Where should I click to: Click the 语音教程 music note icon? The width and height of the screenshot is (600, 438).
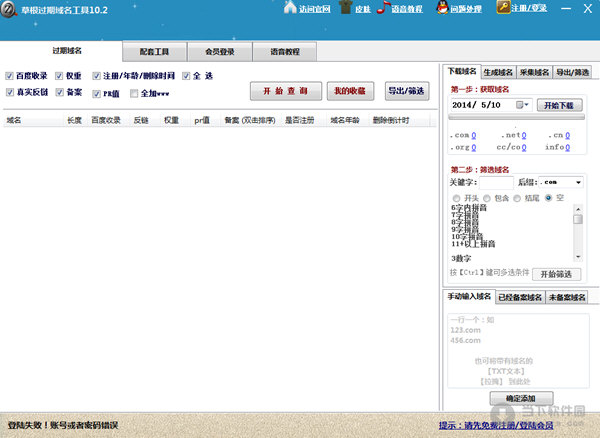383,9
